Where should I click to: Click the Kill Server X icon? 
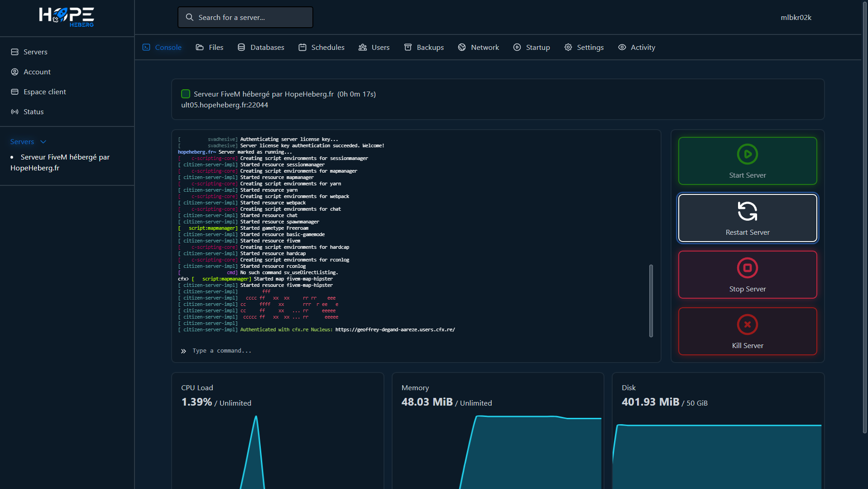(747, 324)
